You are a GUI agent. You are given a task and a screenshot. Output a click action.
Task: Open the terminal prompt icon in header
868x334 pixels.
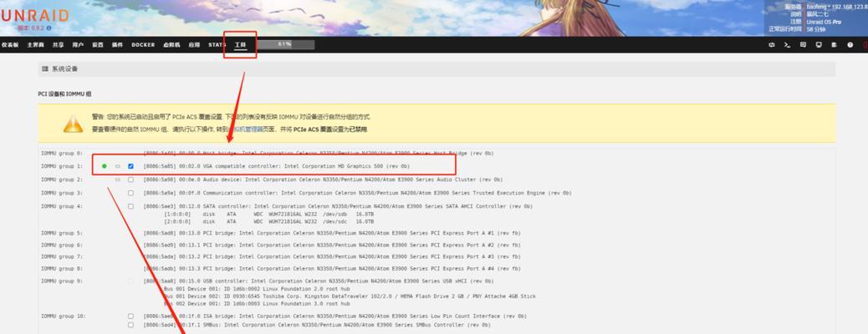(x=787, y=45)
